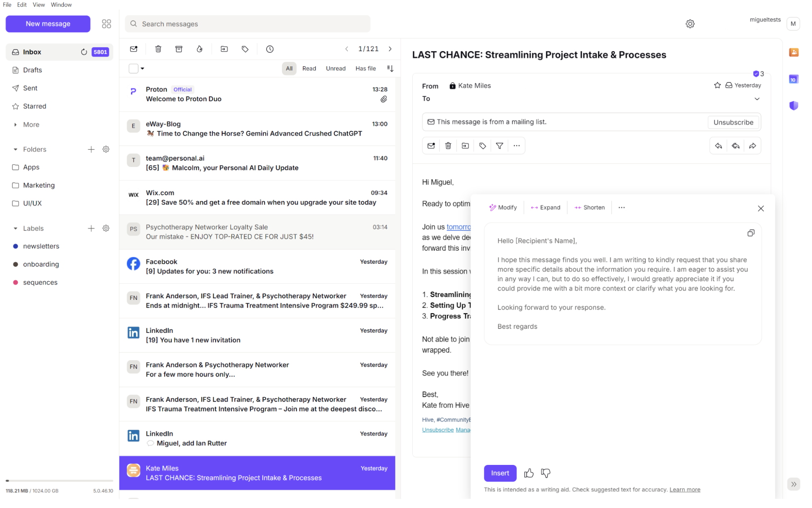Apply a label using the tag icon
812x508 pixels.
coord(245,49)
